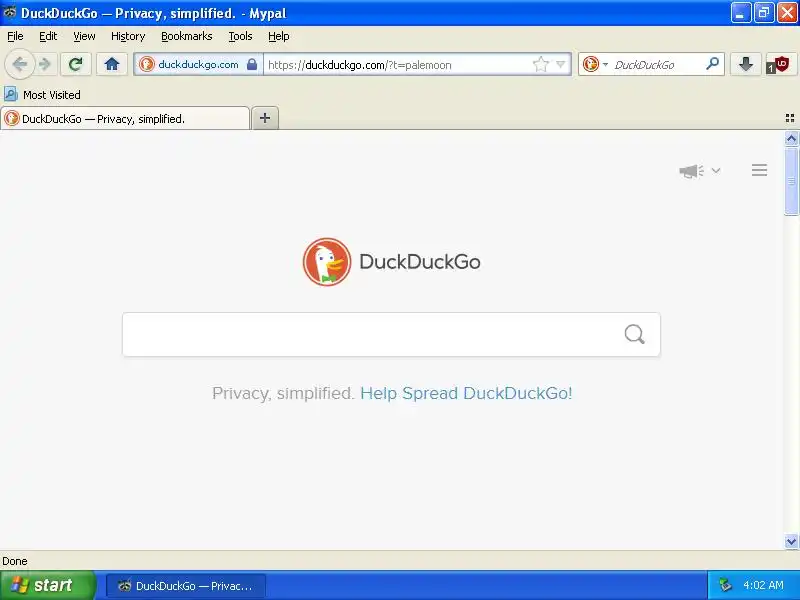Click the vertical scrollbar thumb
This screenshot has width=800, height=600.
coord(791,181)
